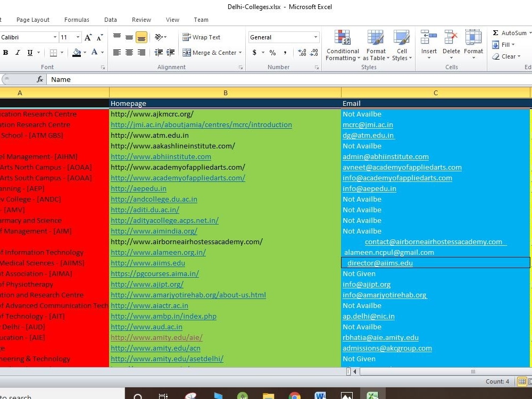Open Cell Styles gallery

[x=402, y=45]
